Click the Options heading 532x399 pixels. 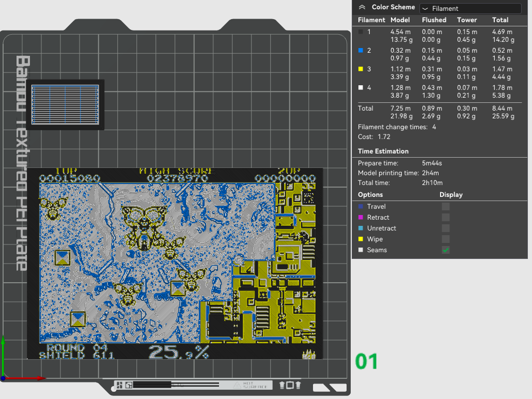point(370,194)
